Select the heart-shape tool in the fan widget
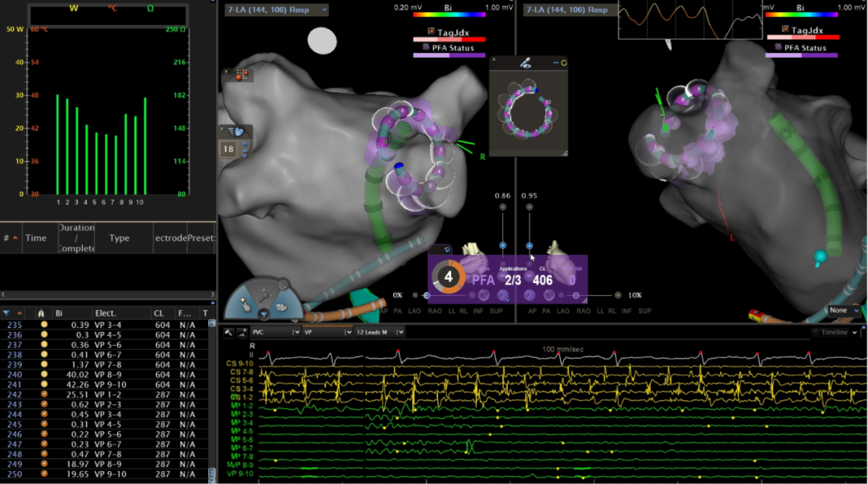868x484 pixels. tap(282, 306)
